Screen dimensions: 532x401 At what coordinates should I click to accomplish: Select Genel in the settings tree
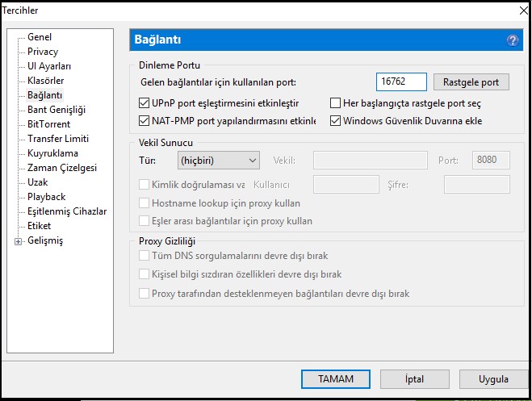click(x=40, y=37)
